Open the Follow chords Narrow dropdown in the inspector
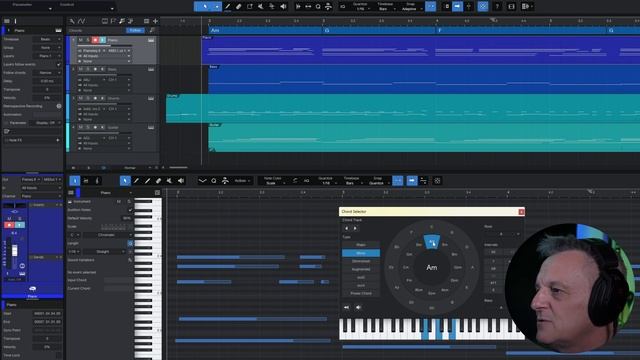 click(47, 73)
